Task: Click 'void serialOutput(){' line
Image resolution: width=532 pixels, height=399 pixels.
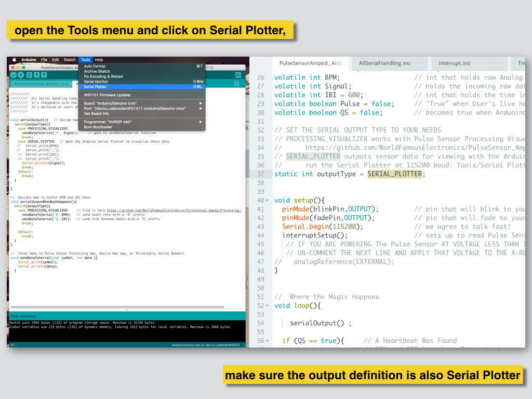Action: click(30, 120)
